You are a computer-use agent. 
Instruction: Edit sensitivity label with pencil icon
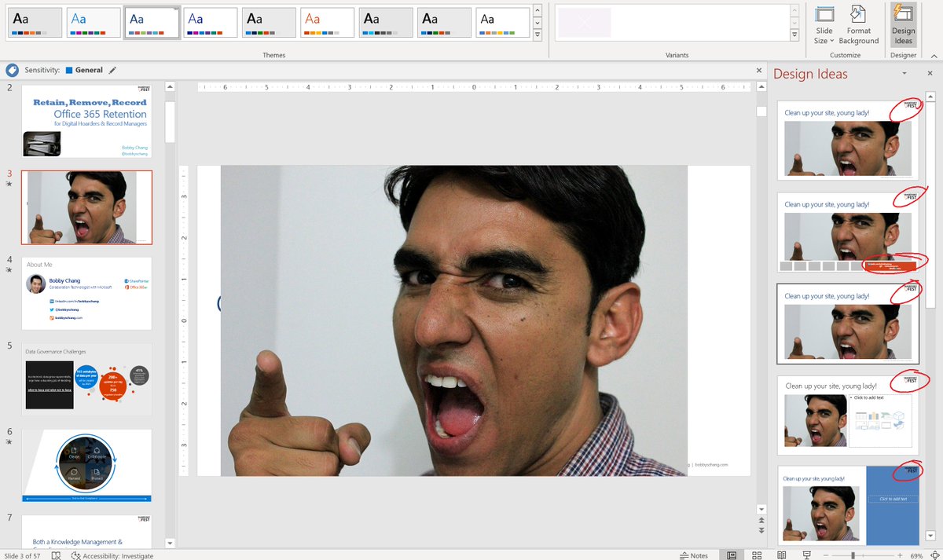[x=112, y=70]
